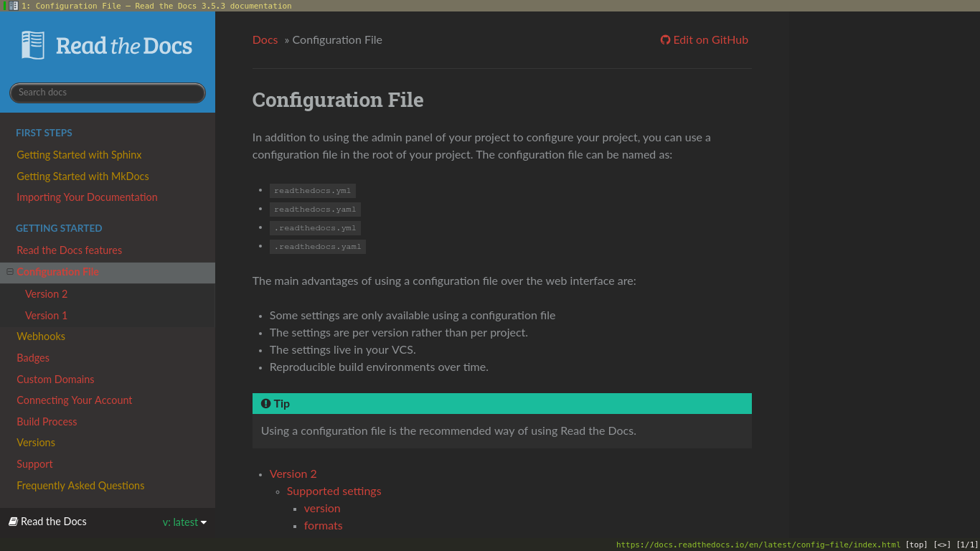980x551 pixels.
Task: Click the Docs breadcrumb link
Action: pos(265,40)
